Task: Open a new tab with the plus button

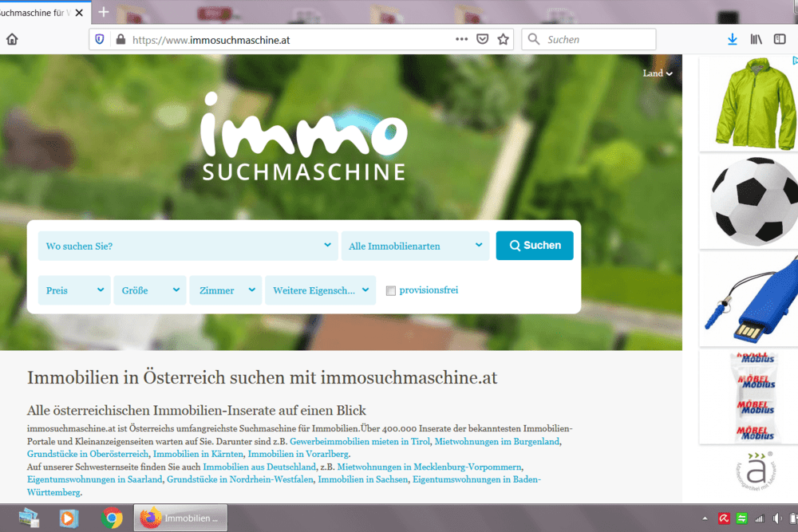Action: (x=104, y=12)
